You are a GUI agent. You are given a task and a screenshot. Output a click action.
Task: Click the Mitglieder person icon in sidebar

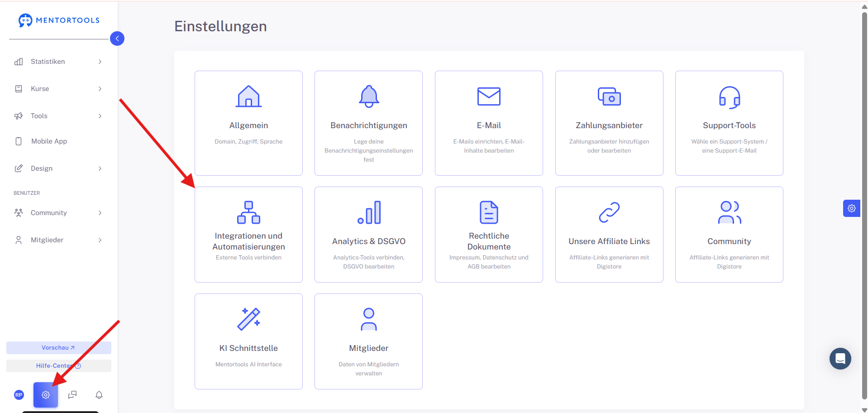(x=19, y=240)
